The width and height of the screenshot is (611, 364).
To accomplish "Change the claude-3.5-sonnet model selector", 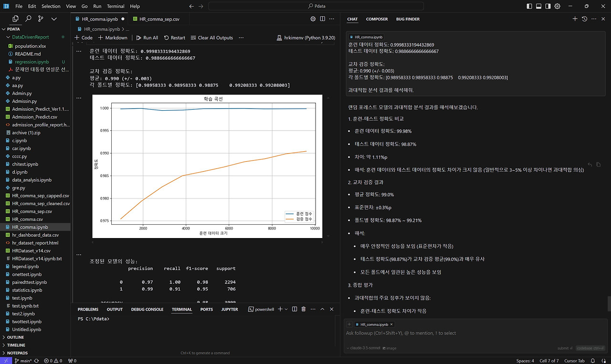I will [364, 348].
